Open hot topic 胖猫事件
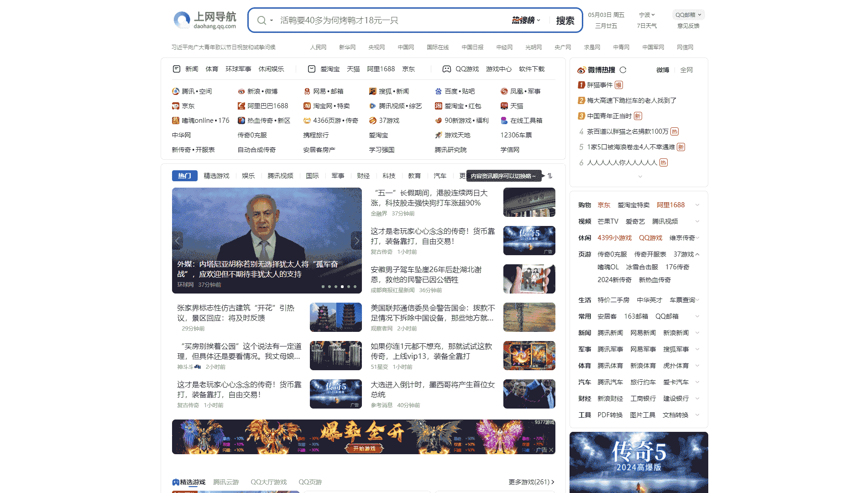The width and height of the screenshot is (868, 493). [x=600, y=85]
